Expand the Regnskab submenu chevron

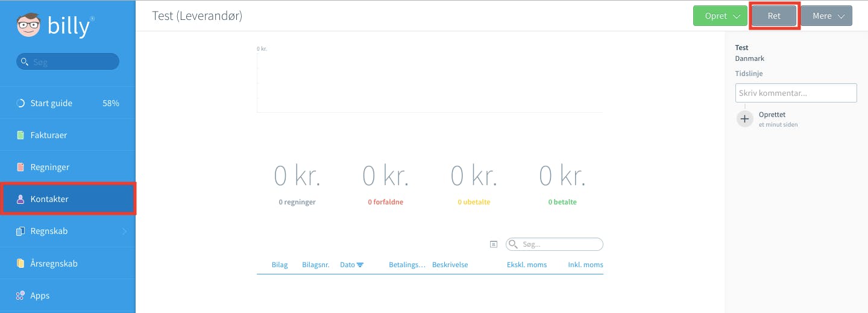[x=125, y=231]
